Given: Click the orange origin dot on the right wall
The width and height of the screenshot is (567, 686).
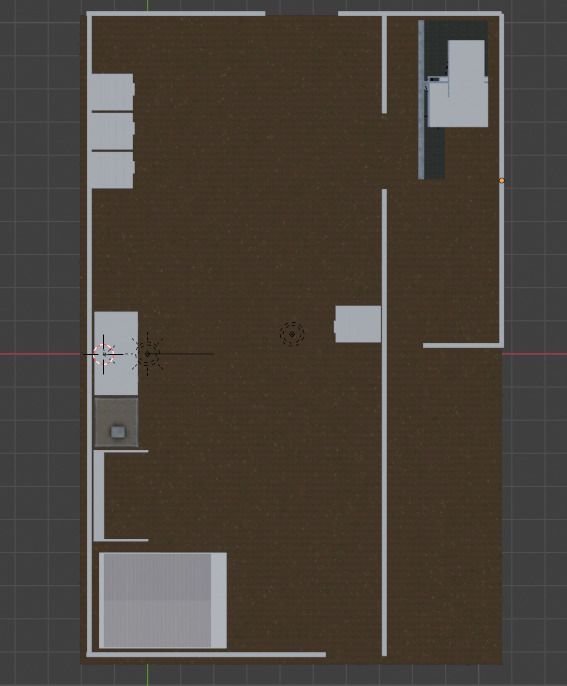Looking at the screenshot, I should [x=501, y=180].
